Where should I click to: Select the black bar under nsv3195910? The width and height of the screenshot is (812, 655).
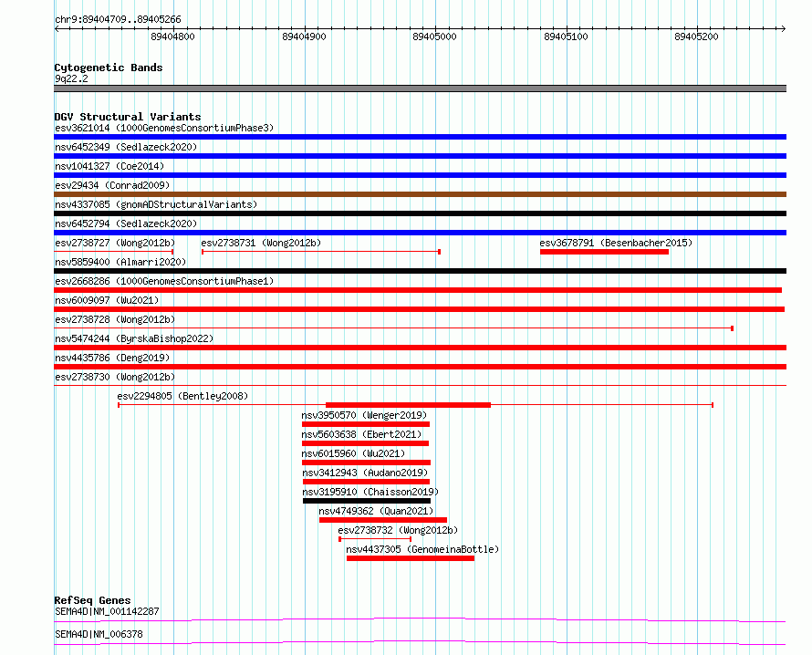pos(367,501)
